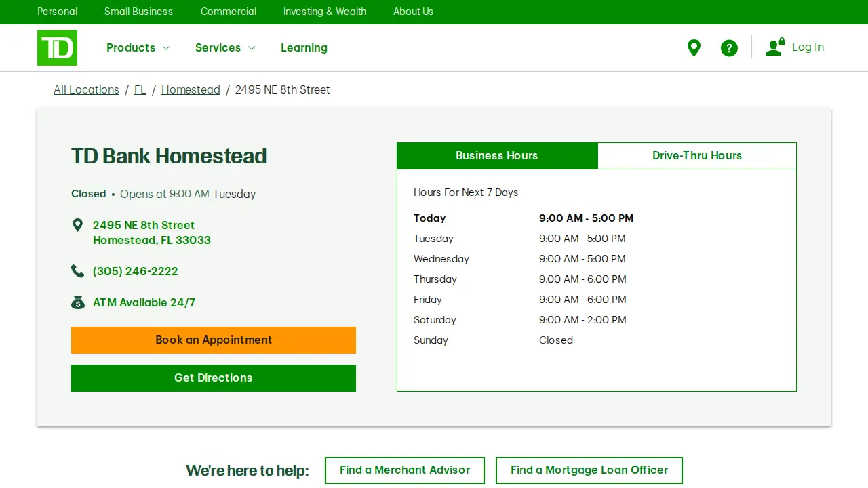868x488 pixels.
Task: Click the Sunday row label
Action: [x=431, y=340]
